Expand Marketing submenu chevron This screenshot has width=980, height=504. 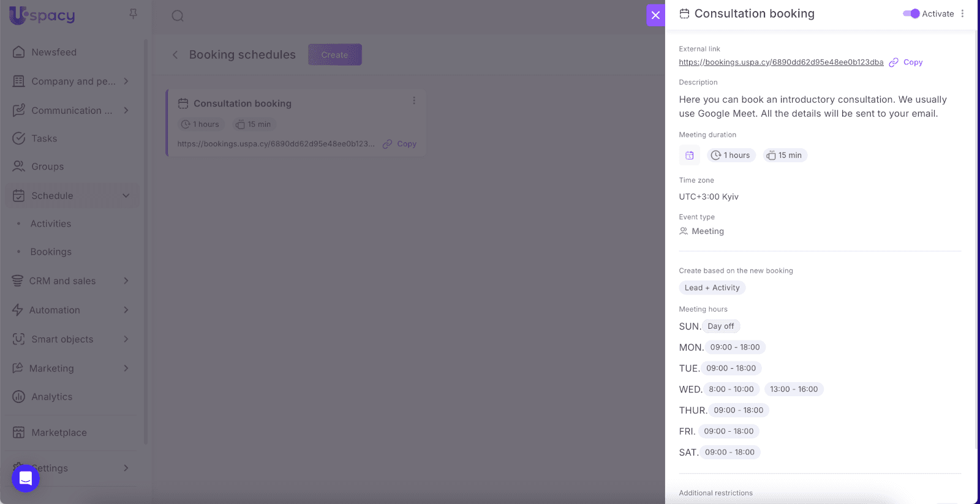tap(126, 368)
